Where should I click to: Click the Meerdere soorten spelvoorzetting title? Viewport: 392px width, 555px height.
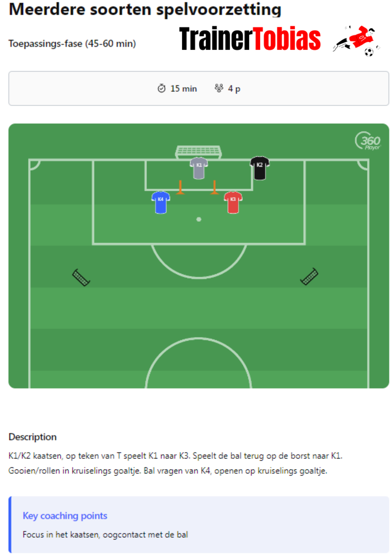click(145, 9)
